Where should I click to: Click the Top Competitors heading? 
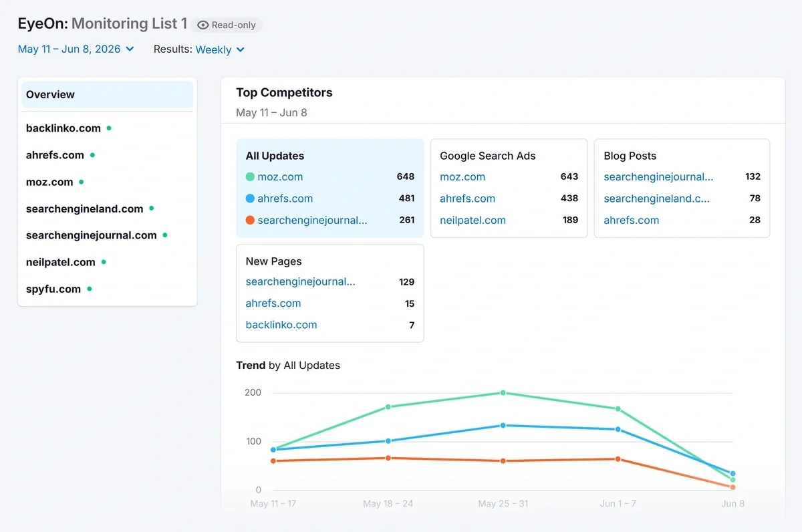(284, 92)
